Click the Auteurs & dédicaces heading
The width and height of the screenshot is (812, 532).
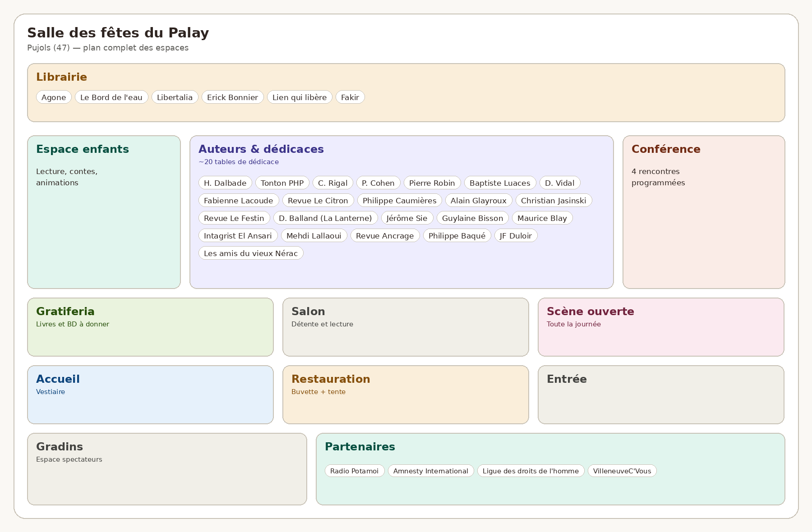[x=261, y=149]
